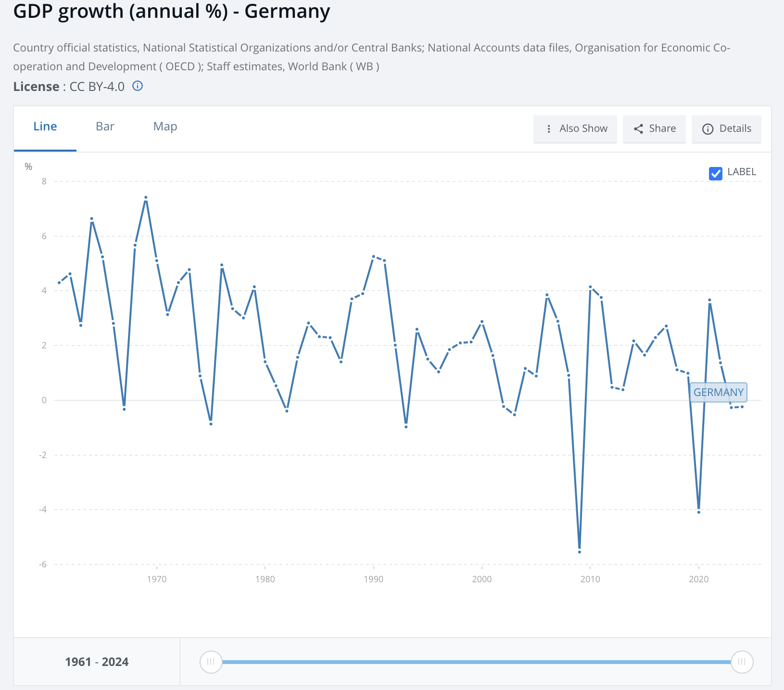Switch to the Map tab
The height and width of the screenshot is (690, 784).
point(165,127)
